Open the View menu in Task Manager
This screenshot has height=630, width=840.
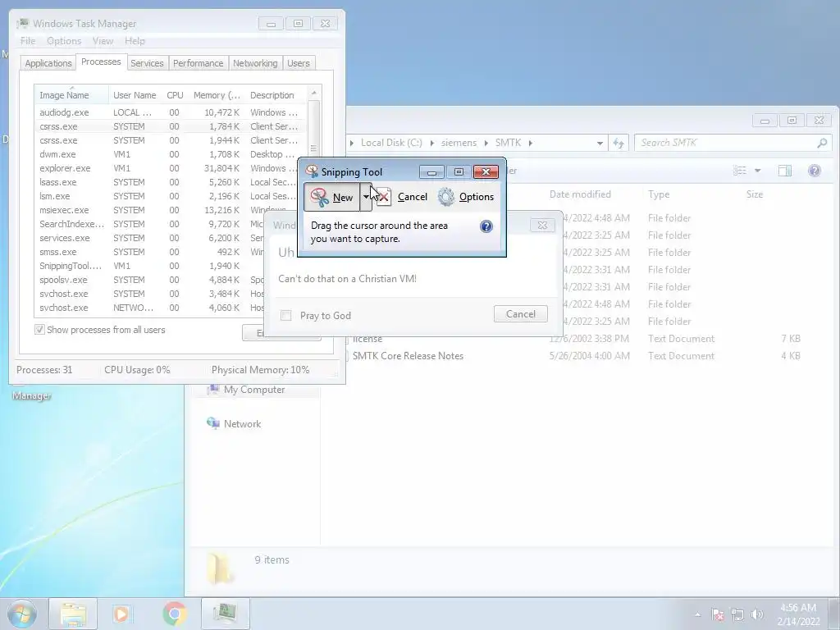(x=103, y=41)
